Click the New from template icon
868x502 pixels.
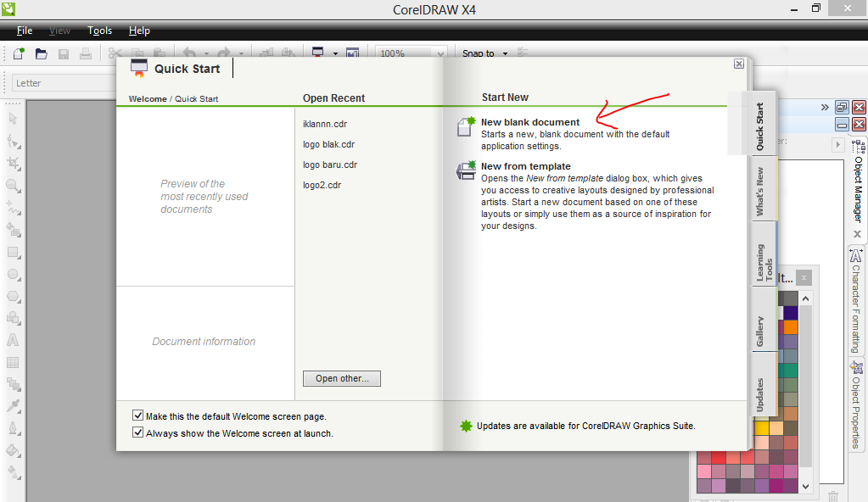click(x=466, y=170)
